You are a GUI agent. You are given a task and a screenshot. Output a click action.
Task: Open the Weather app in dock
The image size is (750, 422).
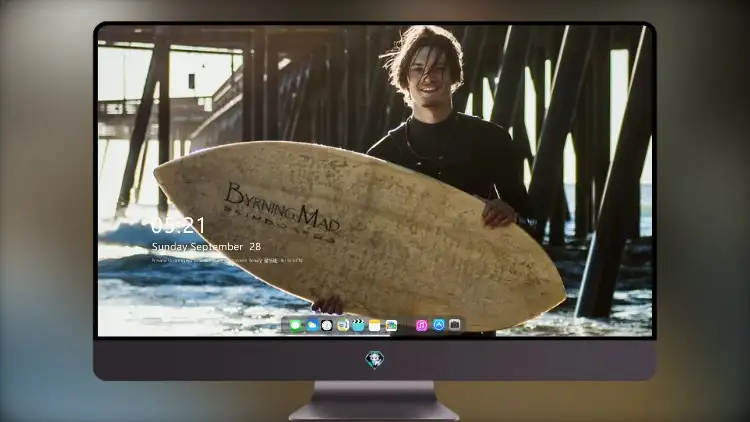tap(311, 325)
